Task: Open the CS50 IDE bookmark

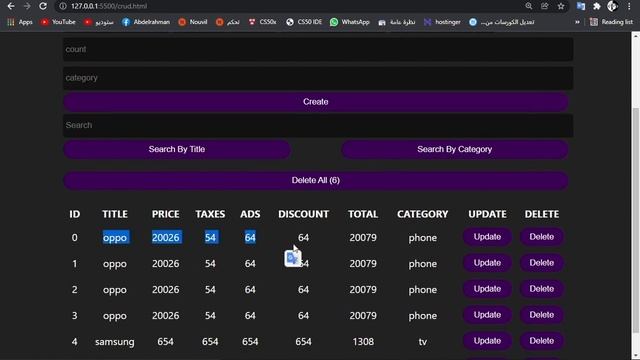Action: 304,22
